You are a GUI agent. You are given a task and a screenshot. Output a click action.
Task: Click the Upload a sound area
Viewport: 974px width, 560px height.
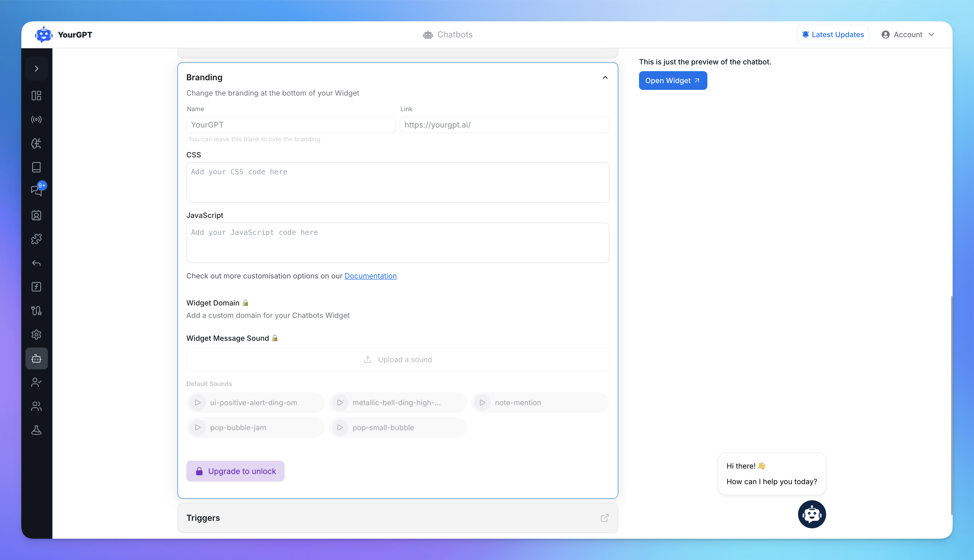[x=398, y=360]
